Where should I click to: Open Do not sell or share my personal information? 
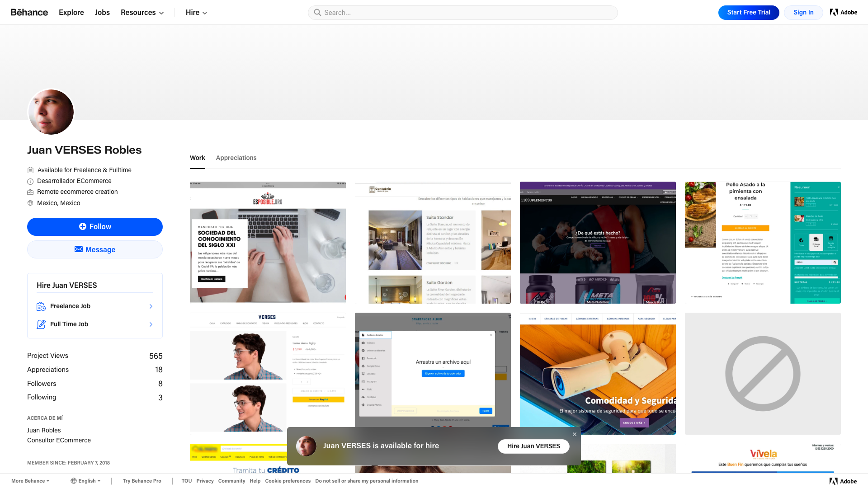coord(367,481)
